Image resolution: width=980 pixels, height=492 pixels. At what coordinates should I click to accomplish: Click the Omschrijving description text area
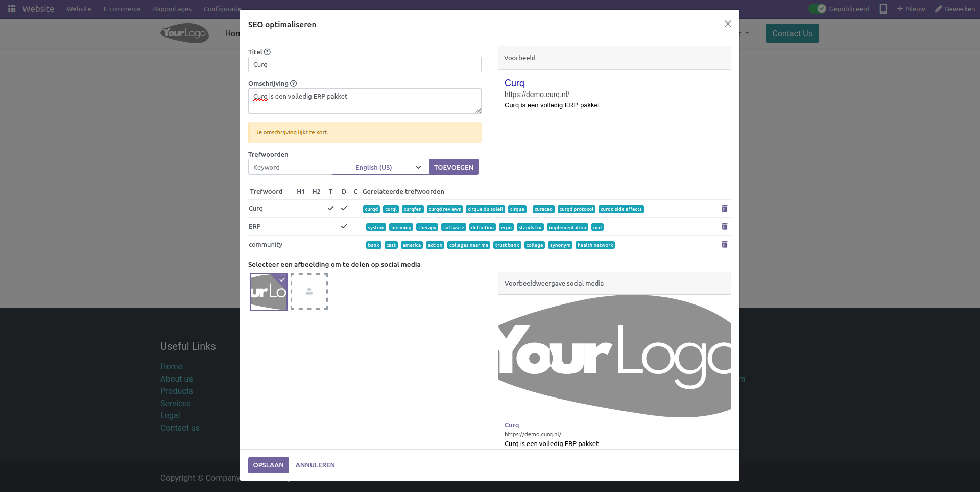[364, 101]
